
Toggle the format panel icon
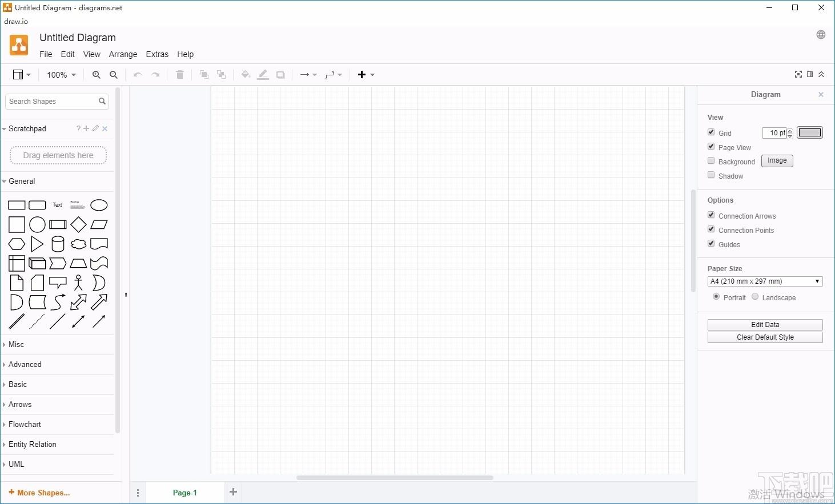tap(810, 74)
